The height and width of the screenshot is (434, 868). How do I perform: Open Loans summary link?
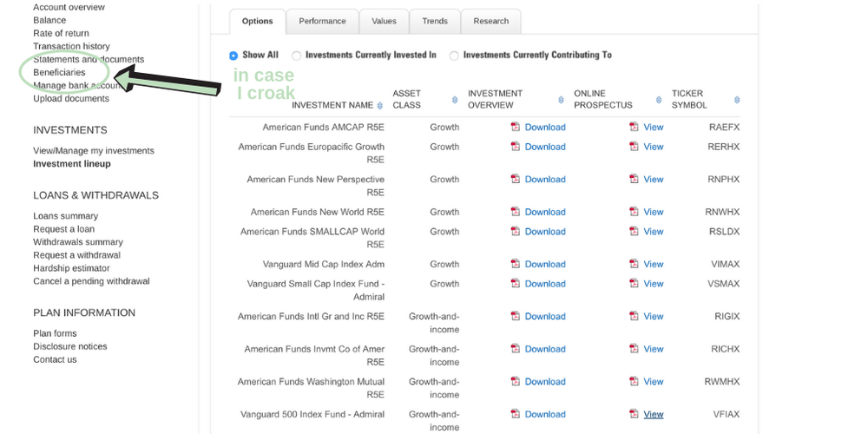(65, 216)
